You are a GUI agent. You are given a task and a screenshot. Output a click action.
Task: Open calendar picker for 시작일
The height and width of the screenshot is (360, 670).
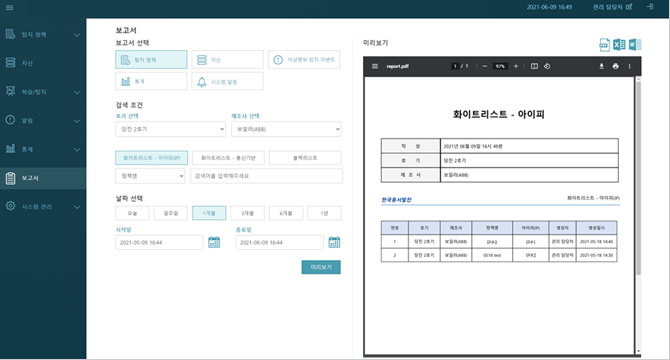(214, 243)
